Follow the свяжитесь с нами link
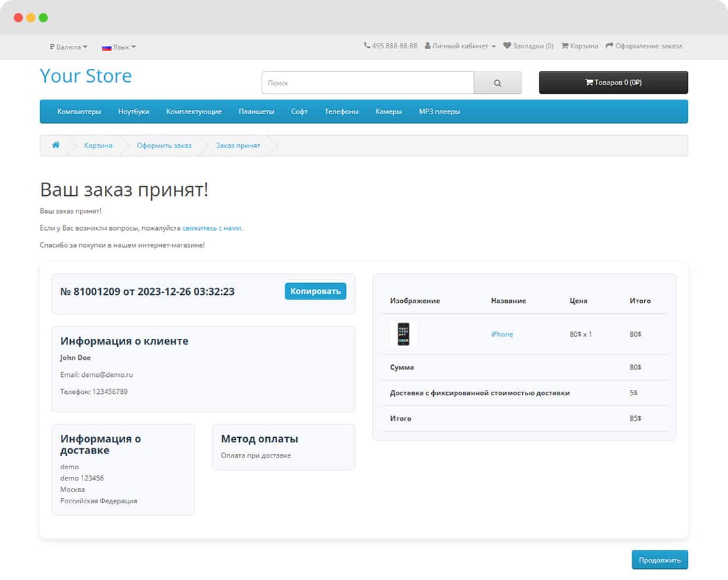728x580 pixels. tap(212, 228)
